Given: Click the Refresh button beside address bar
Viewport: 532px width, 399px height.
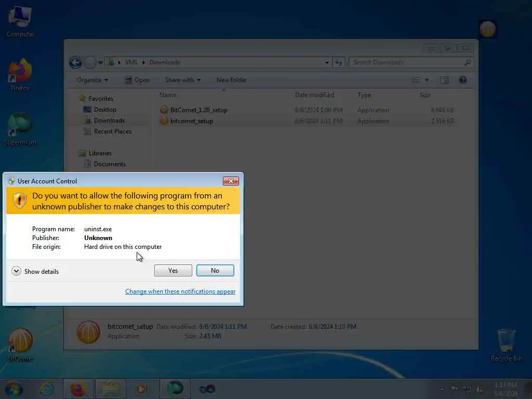Looking at the screenshot, I should coord(339,62).
